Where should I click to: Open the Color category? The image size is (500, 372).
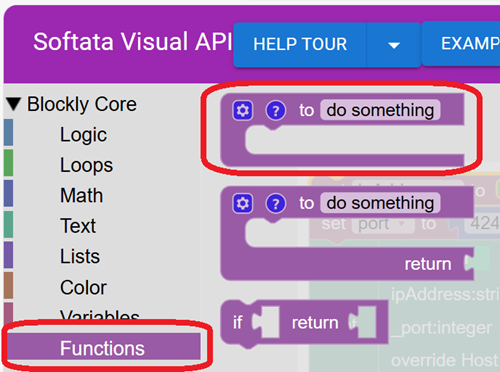[x=83, y=287]
